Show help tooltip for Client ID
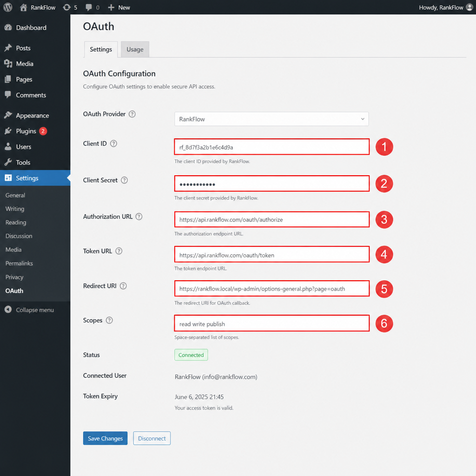This screenshot has width=476, height=476. pyautogui.click(x=113, y=144)
